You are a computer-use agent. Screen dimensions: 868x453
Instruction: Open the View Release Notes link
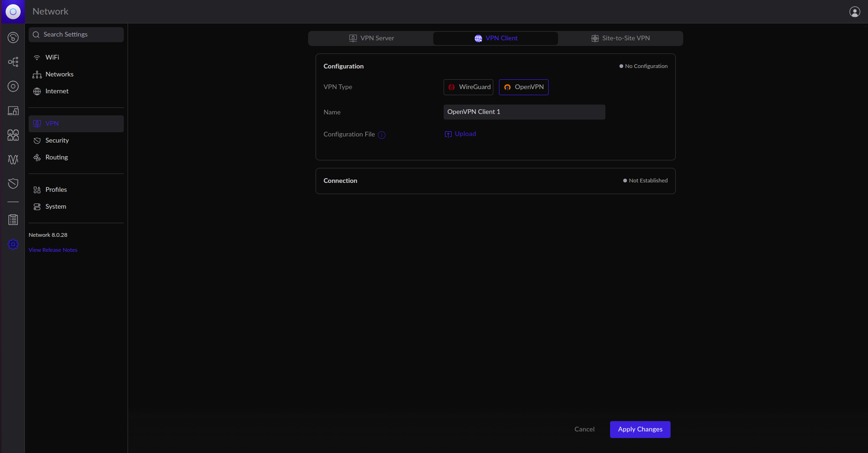53,250
